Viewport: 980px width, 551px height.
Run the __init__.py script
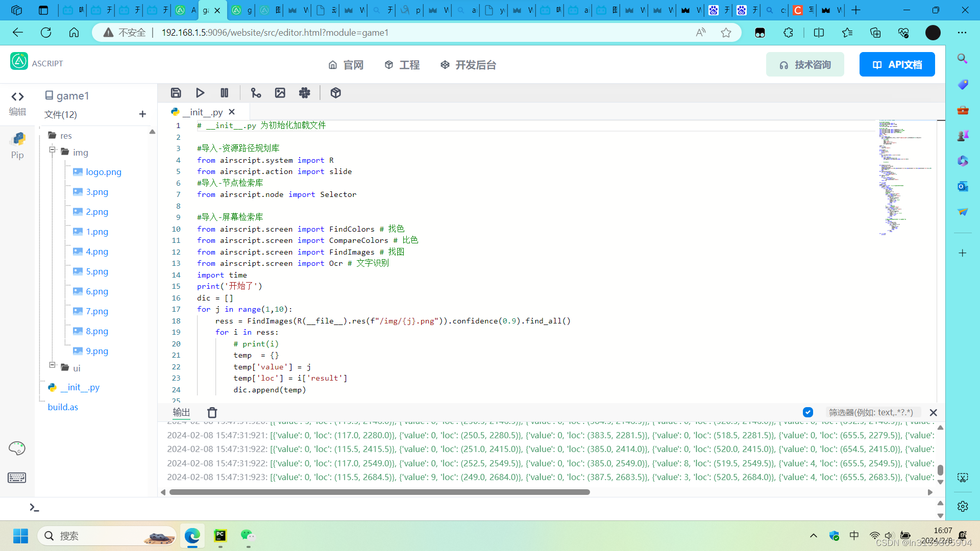click(x=200, y=92)
